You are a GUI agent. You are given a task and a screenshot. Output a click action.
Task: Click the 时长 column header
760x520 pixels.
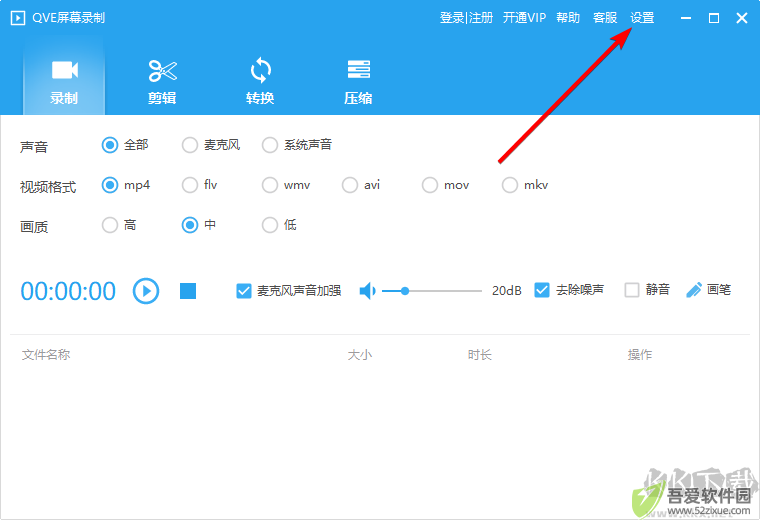tap(480, 355)
